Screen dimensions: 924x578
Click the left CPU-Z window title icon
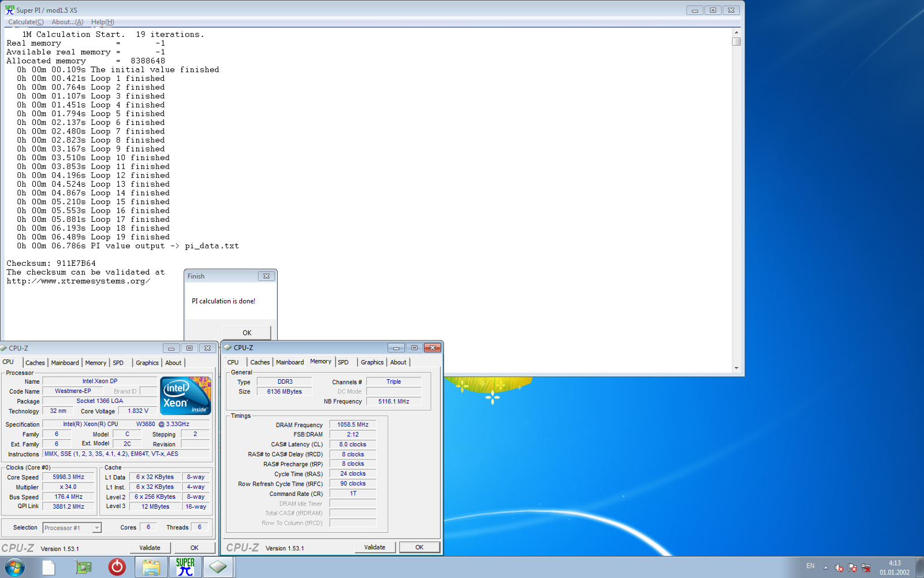coord(3,348)
